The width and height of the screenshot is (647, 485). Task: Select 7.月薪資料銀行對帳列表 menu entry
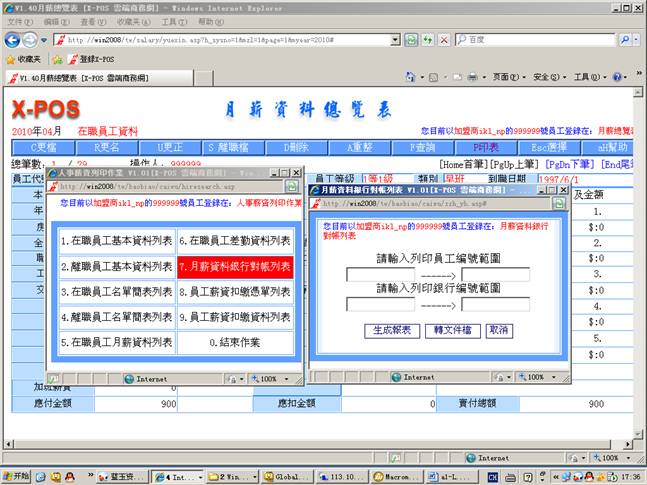point(235,266)
